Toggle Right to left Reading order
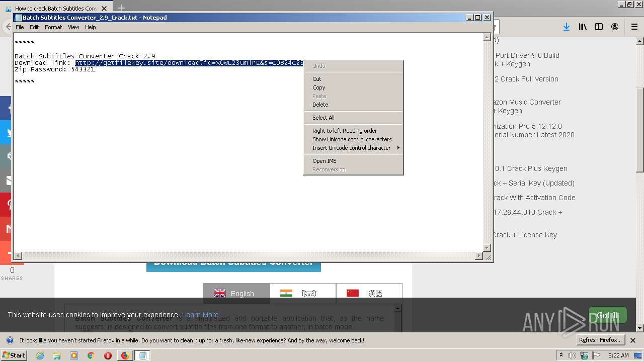The image size is (644, 362). [x=353, y=131]
